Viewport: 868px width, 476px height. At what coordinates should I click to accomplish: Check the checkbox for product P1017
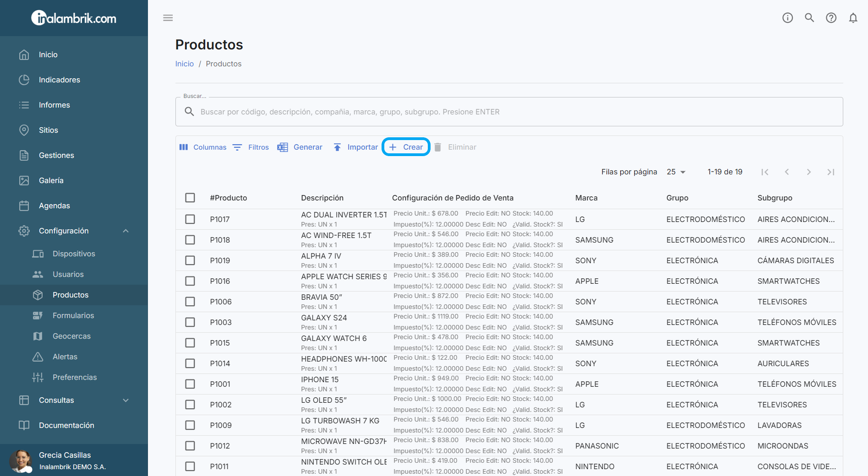pyautogui.click(x=190, y=219)
